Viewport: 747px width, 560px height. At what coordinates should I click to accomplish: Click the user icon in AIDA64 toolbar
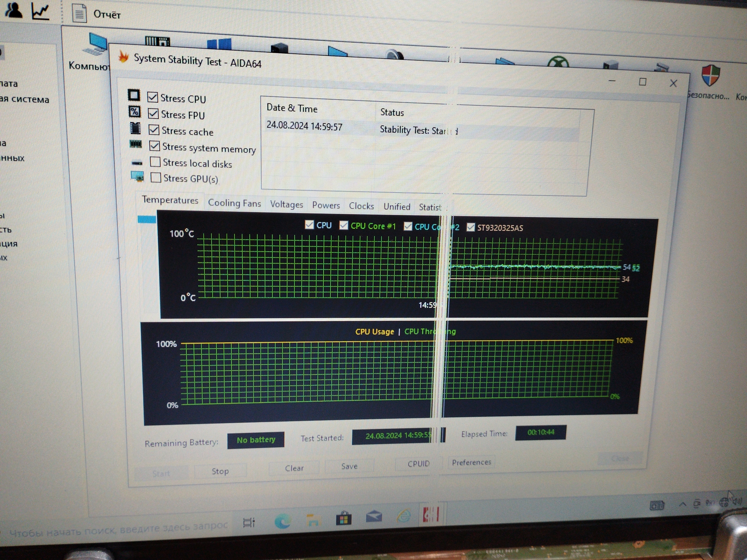pyautogui.click(x=14, y=10)
